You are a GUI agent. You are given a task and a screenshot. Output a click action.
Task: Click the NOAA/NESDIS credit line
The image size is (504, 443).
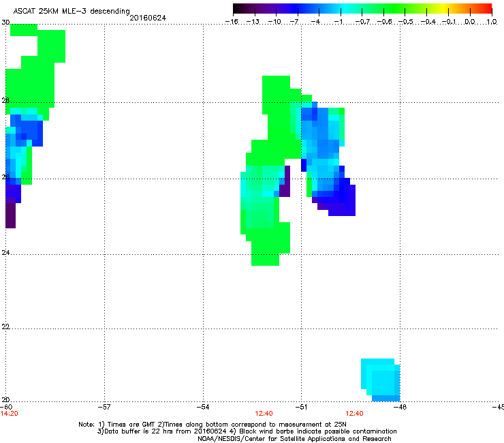[294, 439]
